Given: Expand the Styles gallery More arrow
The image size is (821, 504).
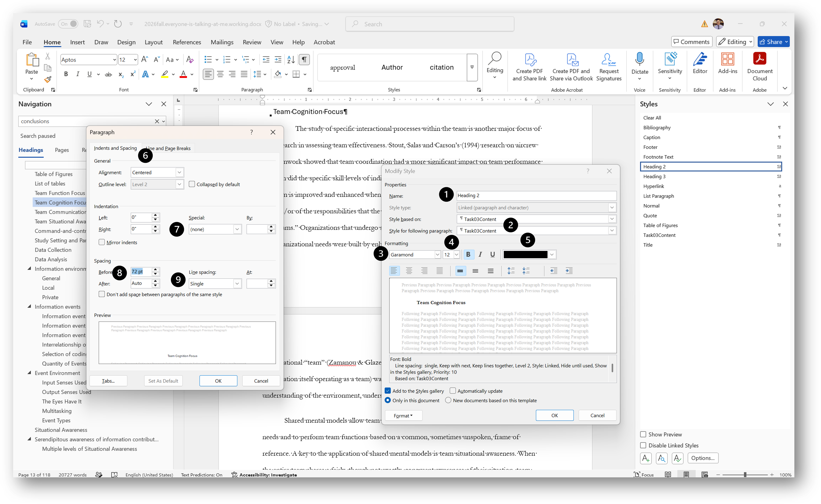Looking at the screenshot, I should click(472, 67).
